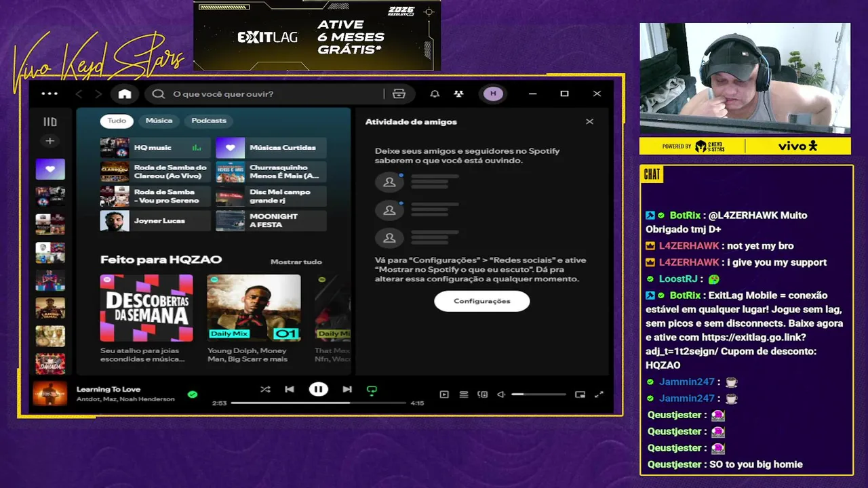Select the 'Tudo' filter chip
868x488 pixels.
tap(117, 121)
